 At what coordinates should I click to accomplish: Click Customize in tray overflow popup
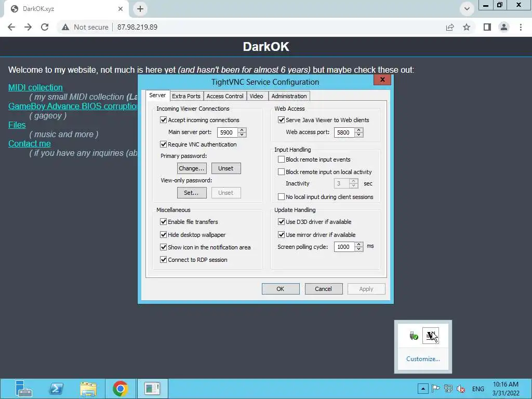423,359
